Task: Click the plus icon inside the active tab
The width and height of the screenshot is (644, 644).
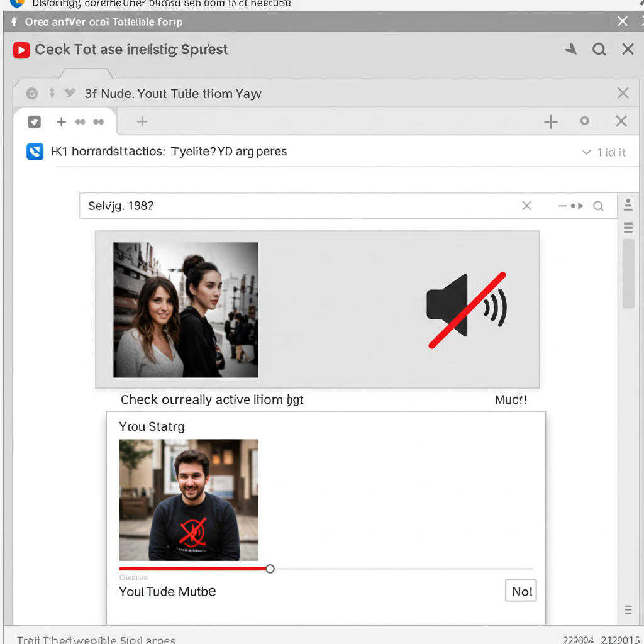Action: click(61, 122)
